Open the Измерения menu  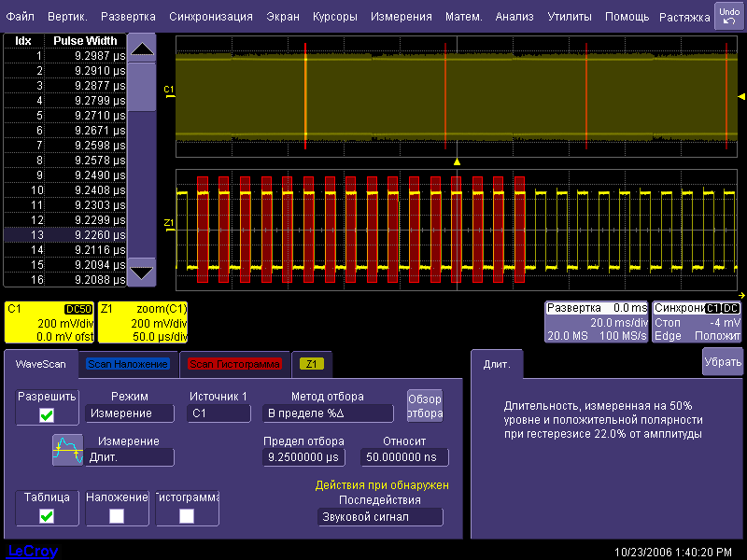point(400,17)
